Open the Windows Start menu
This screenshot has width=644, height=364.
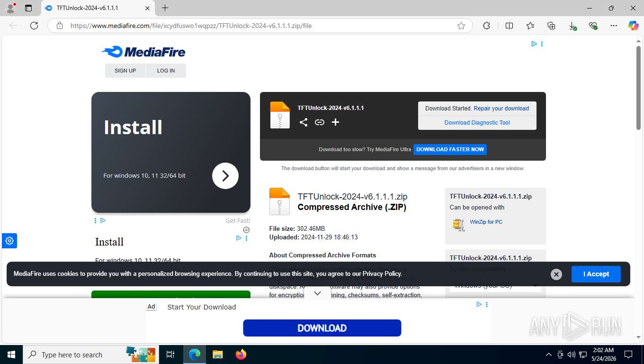coord(11,355)
